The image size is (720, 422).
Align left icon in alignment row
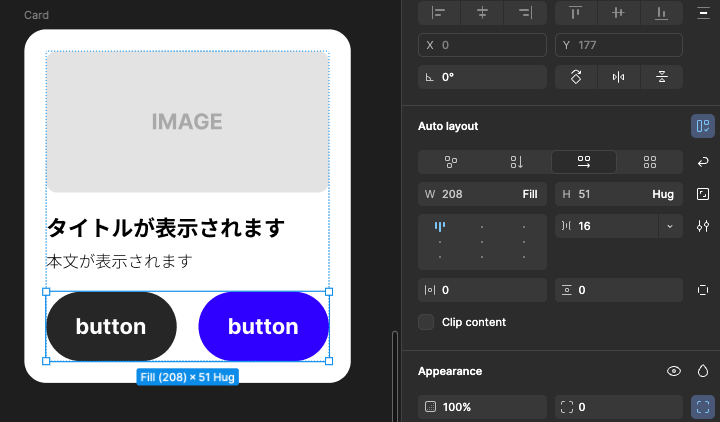point(439,13)
